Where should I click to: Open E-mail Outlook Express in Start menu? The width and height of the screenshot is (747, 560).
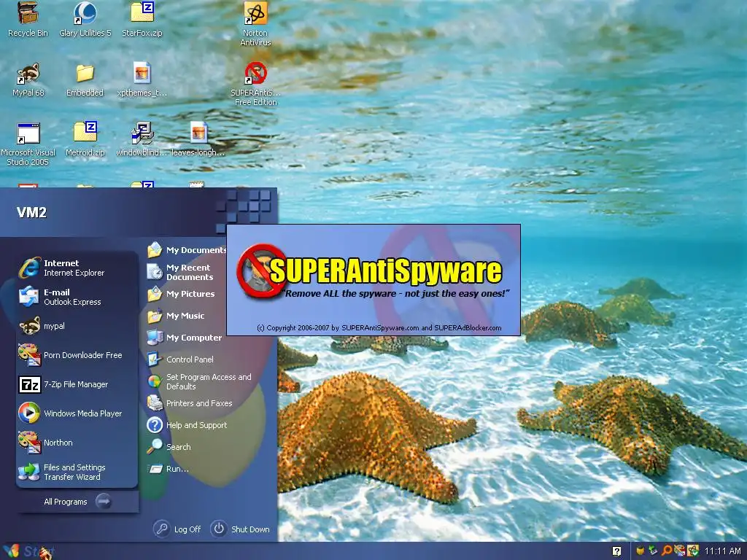coord(77,297)
